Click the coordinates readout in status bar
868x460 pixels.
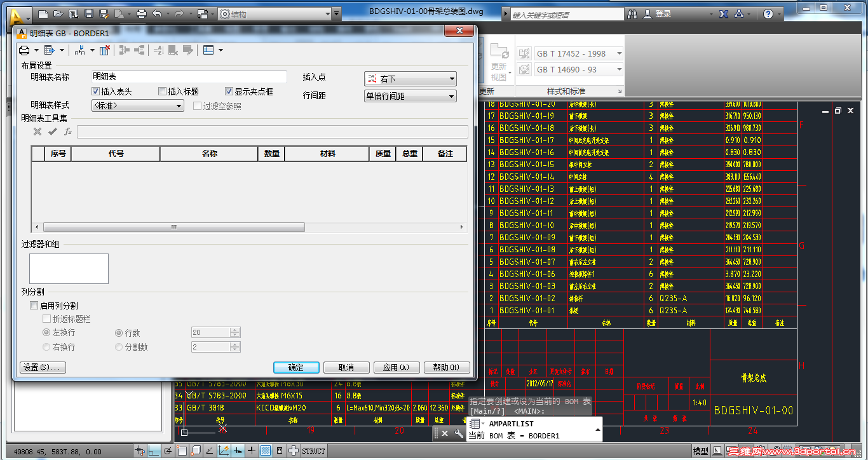click(x=57, y=451)
